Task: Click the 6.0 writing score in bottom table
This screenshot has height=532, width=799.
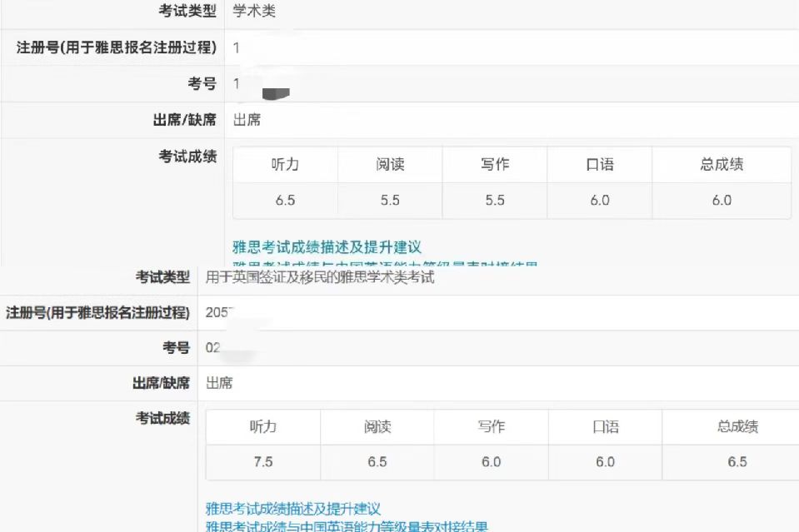Action: [x=491, y=462]
